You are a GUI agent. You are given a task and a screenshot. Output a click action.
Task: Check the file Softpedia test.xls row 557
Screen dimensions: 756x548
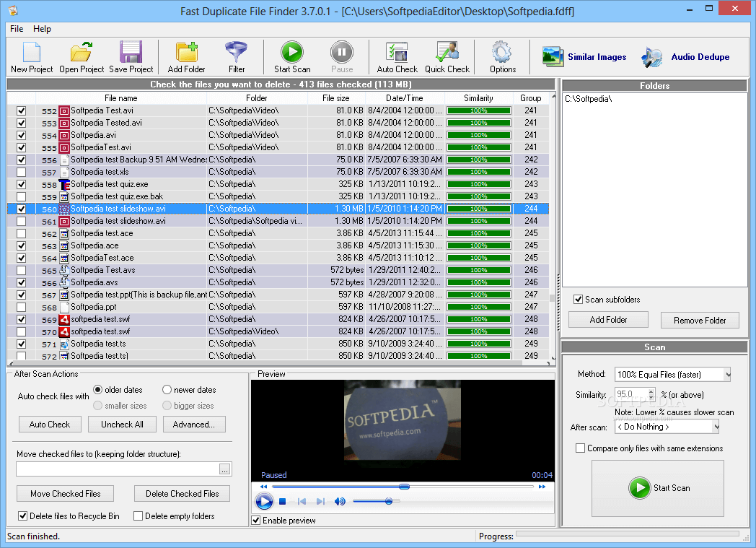[21, 172]
